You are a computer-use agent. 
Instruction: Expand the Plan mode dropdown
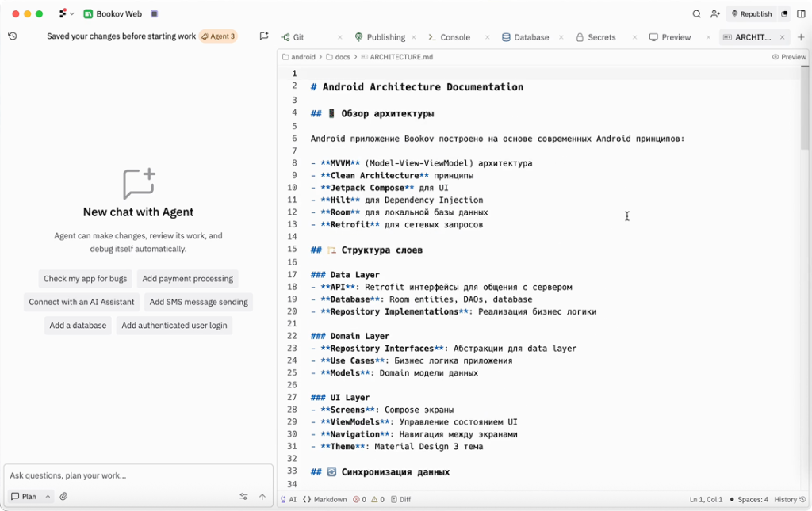point(48,497)
